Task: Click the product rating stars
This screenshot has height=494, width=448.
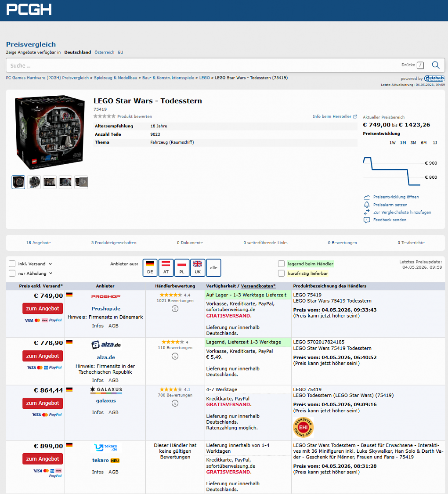Action: click(x=104, y=116)
